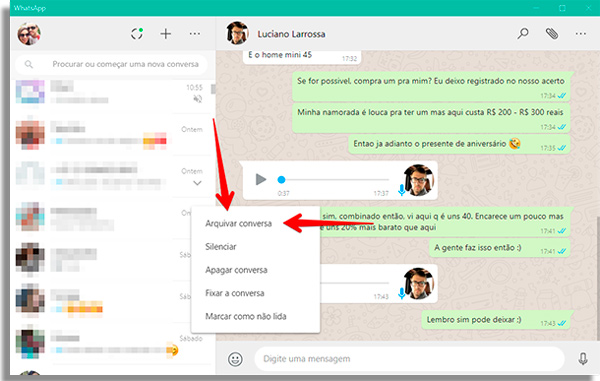Click message 'Minha namorada é louca pra ter um'

click(431, 118)
